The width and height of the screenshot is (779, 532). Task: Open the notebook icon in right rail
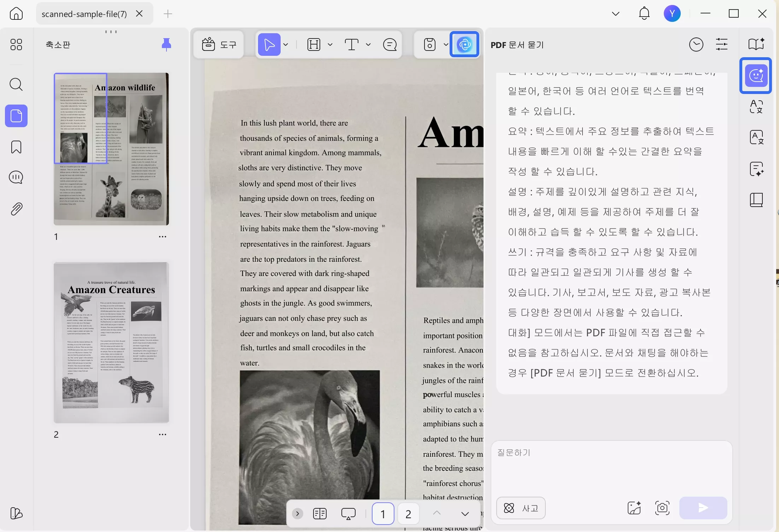click(756, 200)
